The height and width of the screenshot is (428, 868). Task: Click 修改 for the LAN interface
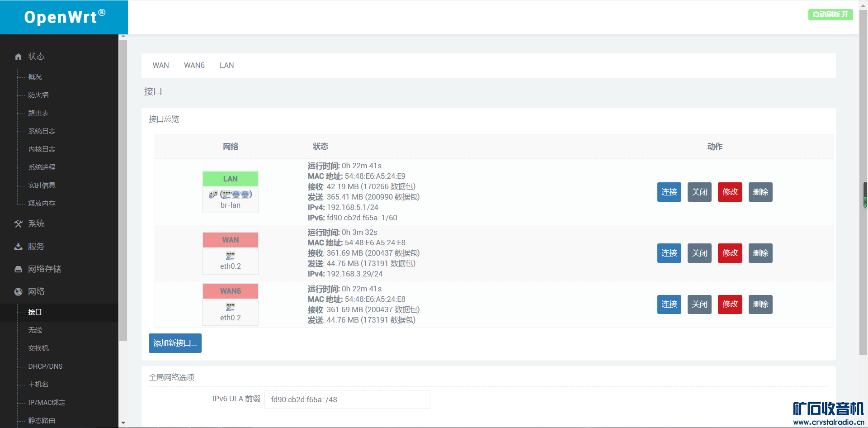[x=730, y=192]
